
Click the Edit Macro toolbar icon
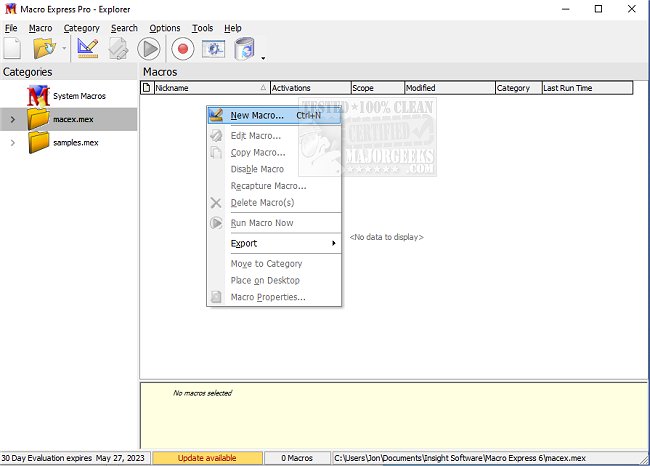coord(118,48)
